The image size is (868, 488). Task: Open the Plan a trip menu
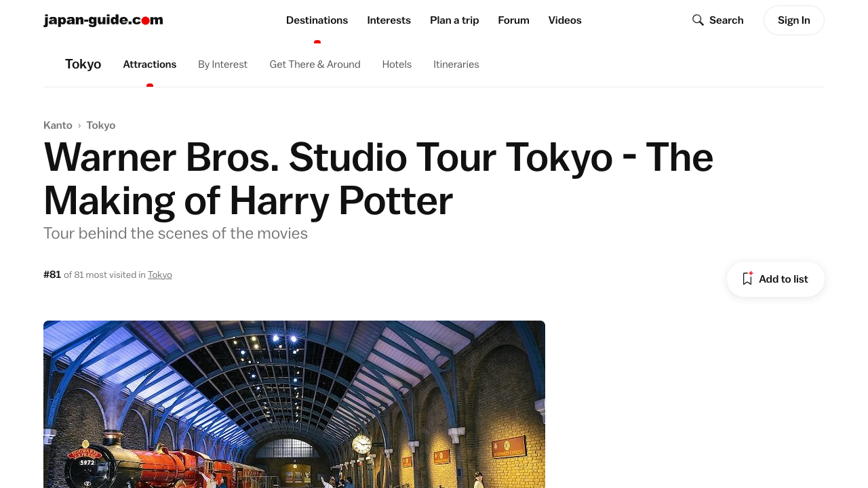point(454,20)
